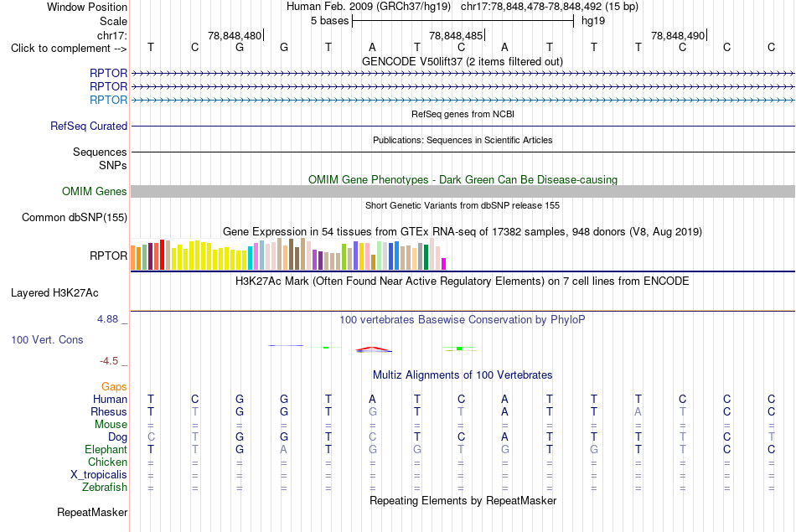Click the RepeatMasker track label
796x532 pixels.
(92, 512)
